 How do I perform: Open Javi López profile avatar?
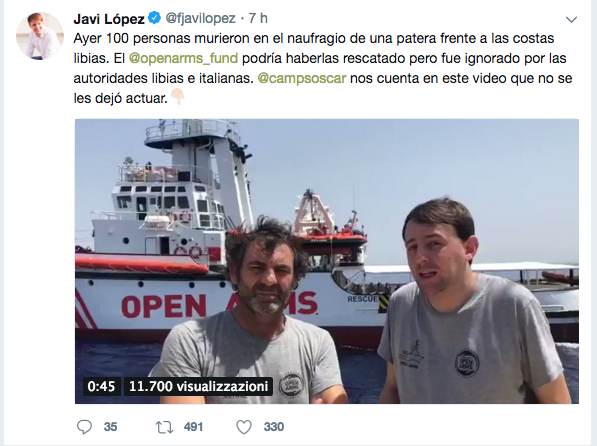pyautogui.click(x=40, y=36)
